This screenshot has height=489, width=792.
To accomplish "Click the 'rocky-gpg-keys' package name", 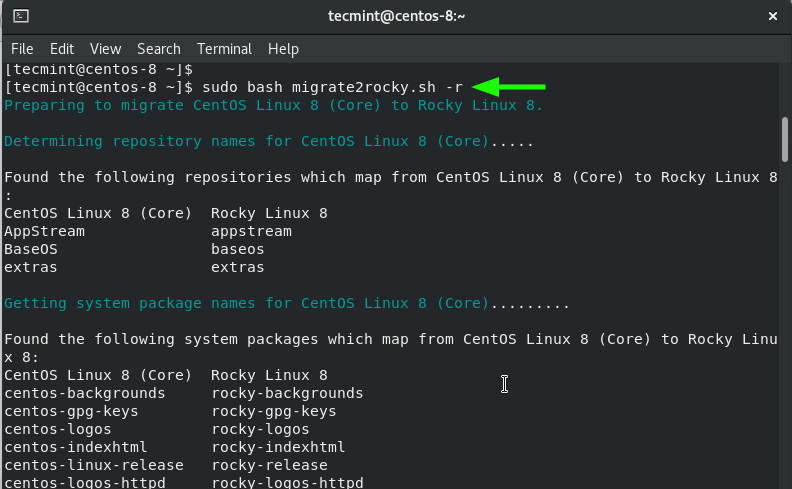I will [273, 411].
